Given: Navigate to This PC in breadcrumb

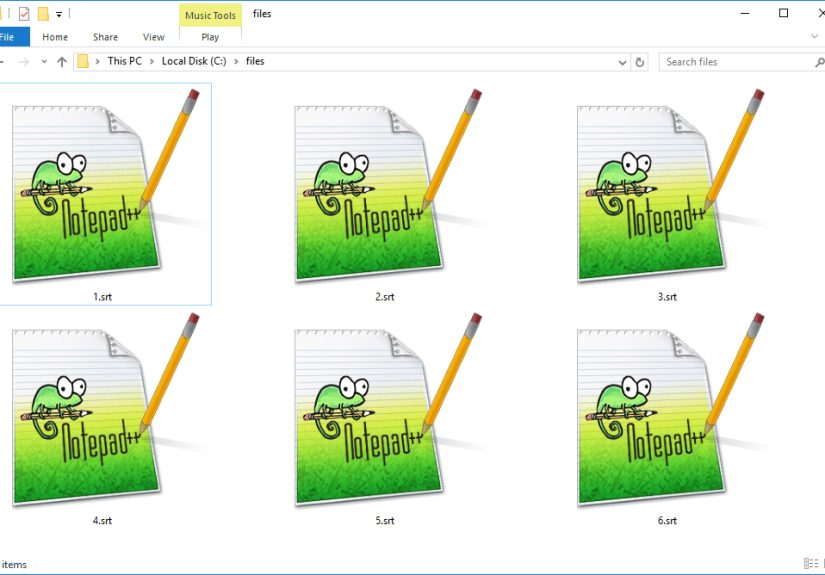Looking at the screenshot, I should coord(125,61).
